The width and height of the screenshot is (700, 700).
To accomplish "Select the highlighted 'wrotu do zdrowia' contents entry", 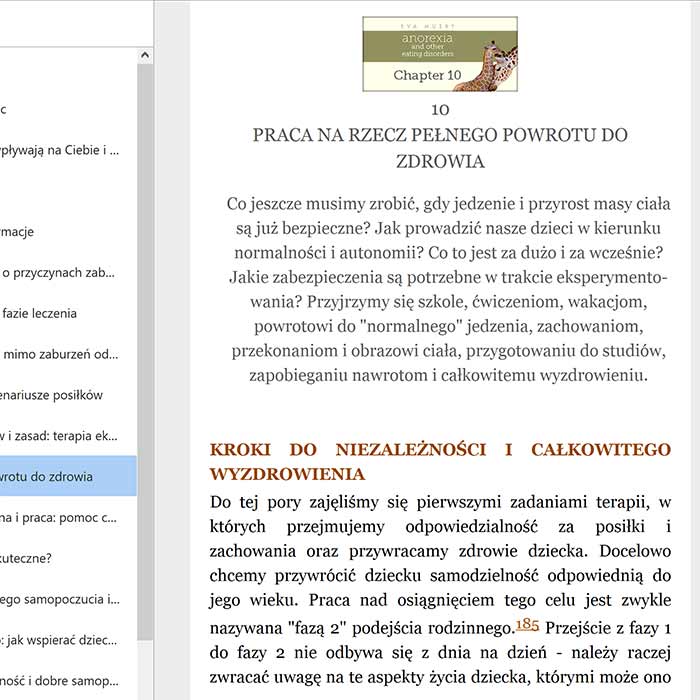I will 60,476.
